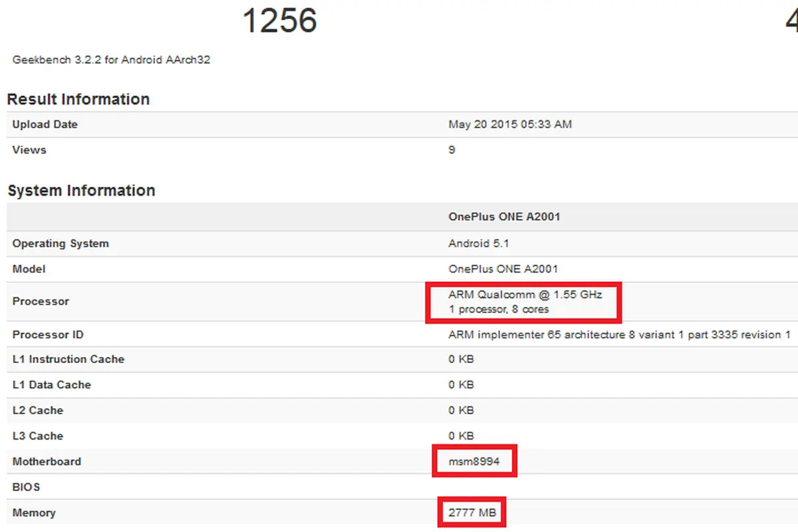The width and height of the screenshot is (798, 532).
Task: Click the L1 Instruction Cache label
Action: 68,359
